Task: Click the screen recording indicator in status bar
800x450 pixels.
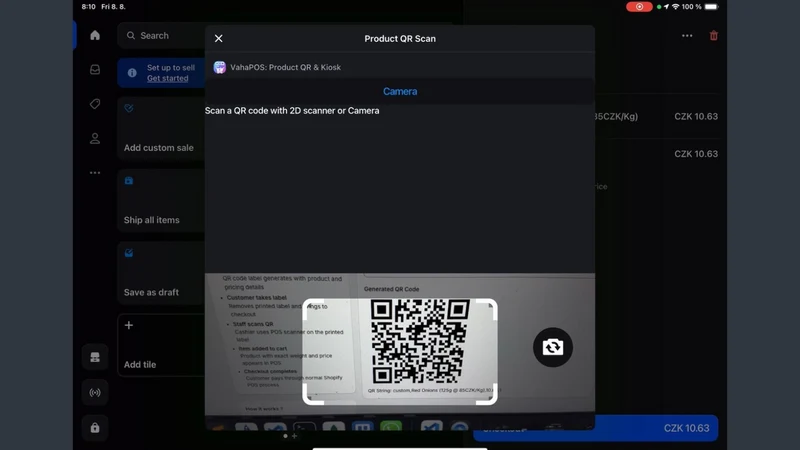Action: click(x=639, y=7)
